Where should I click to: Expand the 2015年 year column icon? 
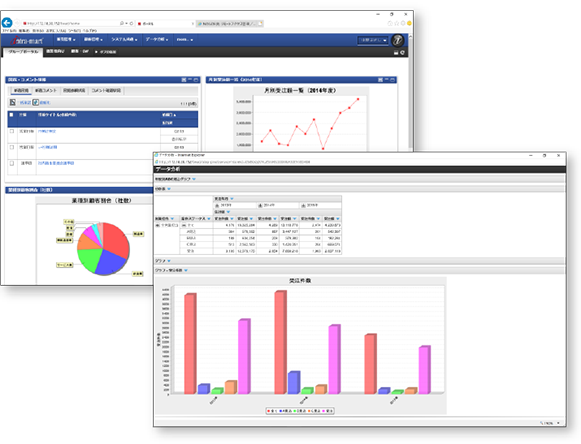[303, 205]
